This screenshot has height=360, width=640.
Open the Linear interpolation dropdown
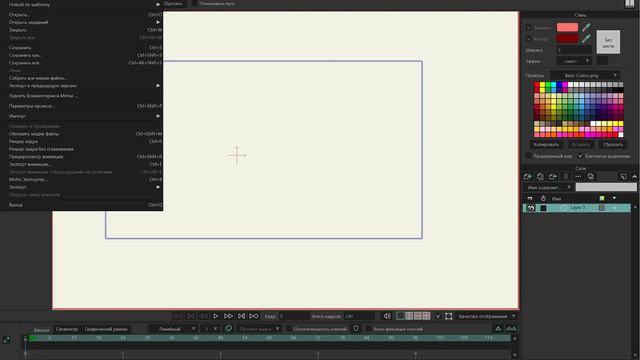pos(173,329)
